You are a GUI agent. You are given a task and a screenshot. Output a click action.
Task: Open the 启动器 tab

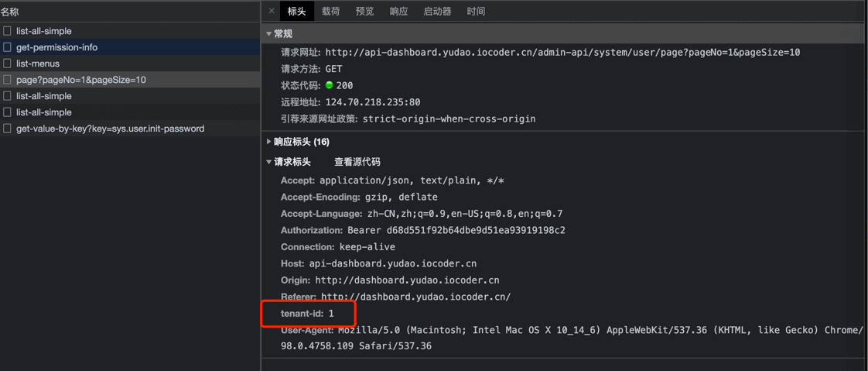click(x=437, y=11)
